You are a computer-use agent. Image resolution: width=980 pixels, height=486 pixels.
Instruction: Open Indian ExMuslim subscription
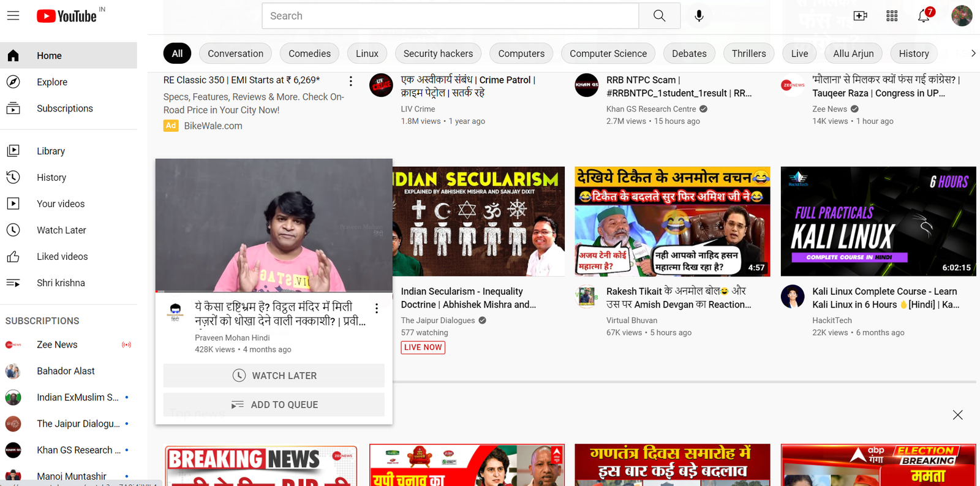[69, 397]
